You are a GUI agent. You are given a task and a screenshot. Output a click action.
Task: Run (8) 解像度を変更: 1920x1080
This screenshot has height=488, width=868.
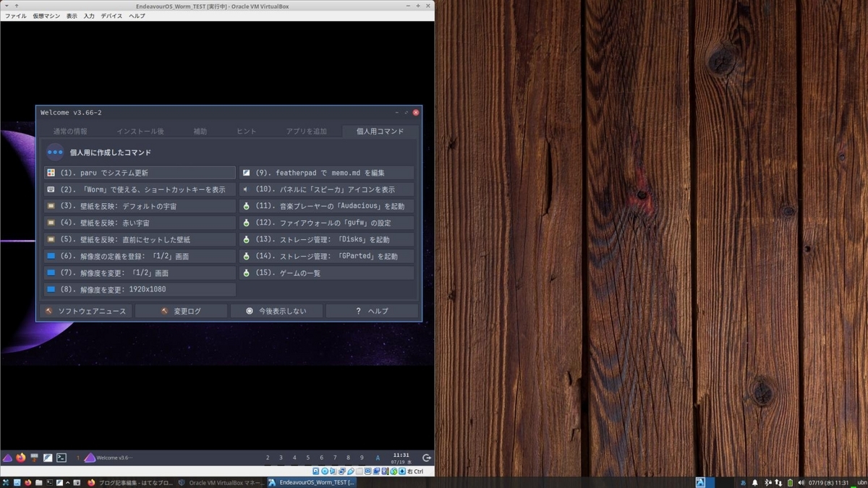pyautogui.click(x=140, y=289)
